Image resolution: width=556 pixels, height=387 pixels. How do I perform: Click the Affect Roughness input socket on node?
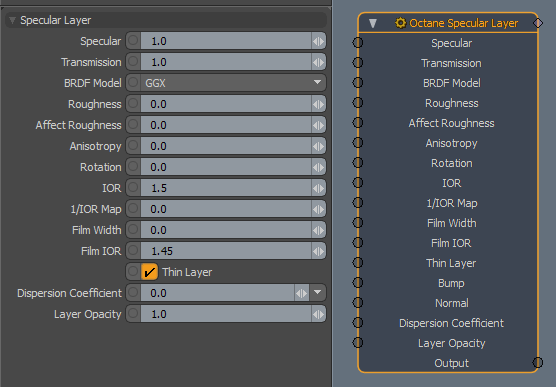pos(358,122)
